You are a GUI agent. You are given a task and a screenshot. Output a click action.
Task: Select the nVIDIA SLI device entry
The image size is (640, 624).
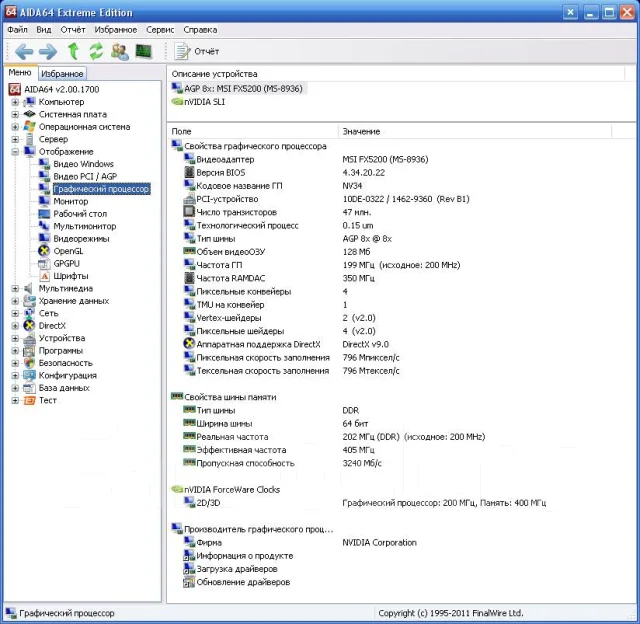point(198,102)
